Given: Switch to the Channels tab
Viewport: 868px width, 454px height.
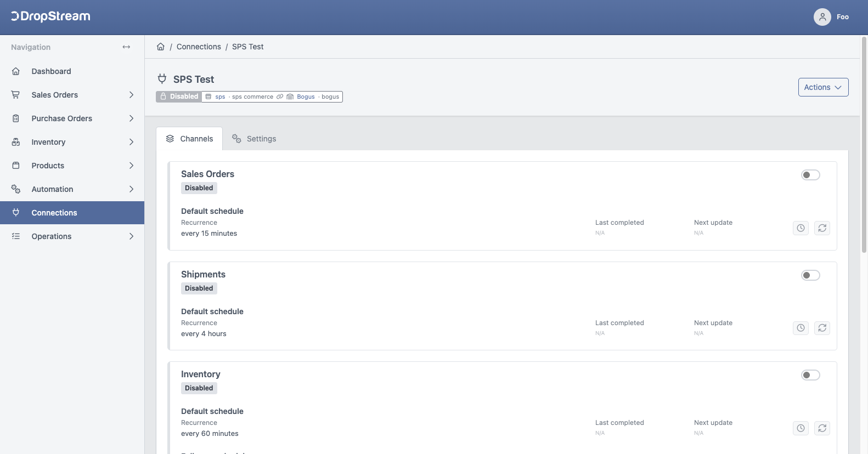Looking at the screenshot, I should click(x=189, y=139).
